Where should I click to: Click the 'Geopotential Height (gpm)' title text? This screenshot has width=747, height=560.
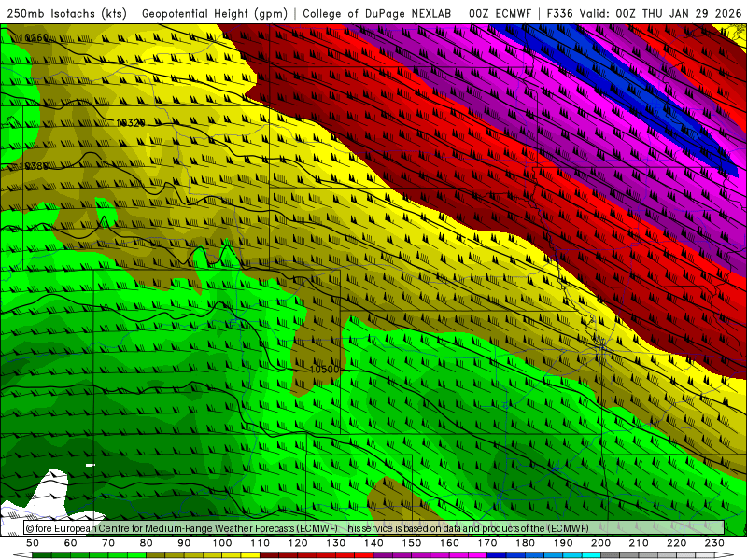click(x=215, y=13)
